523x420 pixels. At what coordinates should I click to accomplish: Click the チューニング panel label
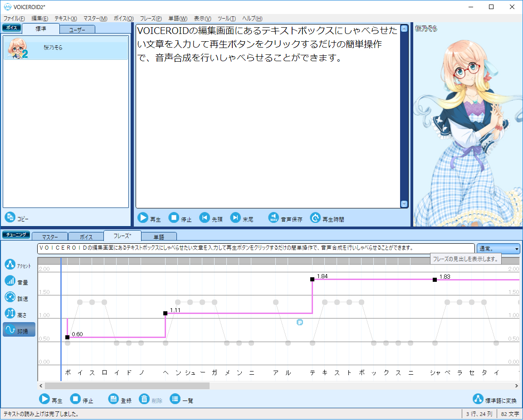16,235
